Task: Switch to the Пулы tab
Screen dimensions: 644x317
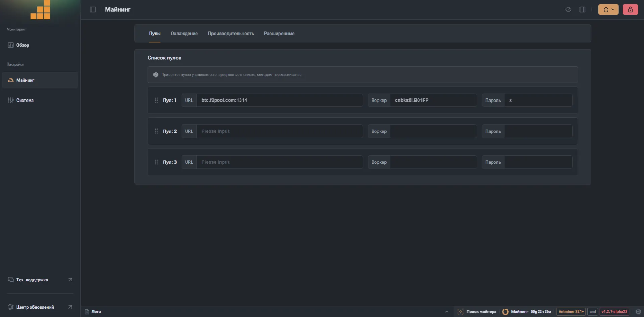Action: tap(155, 34)
